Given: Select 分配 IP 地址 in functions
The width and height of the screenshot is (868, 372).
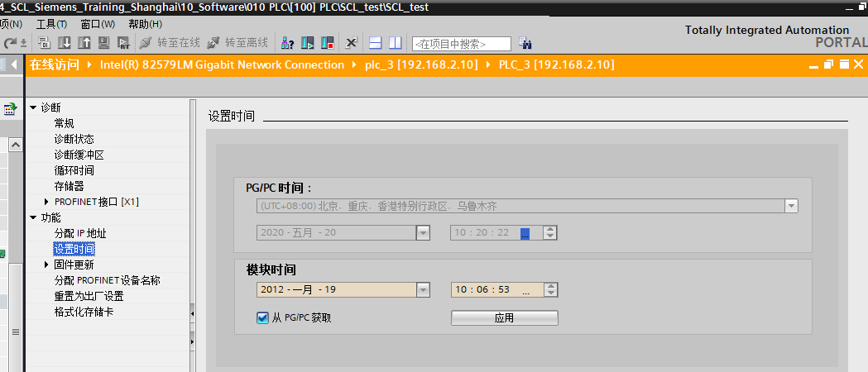Looking at the screenshot, I should 80,233.
